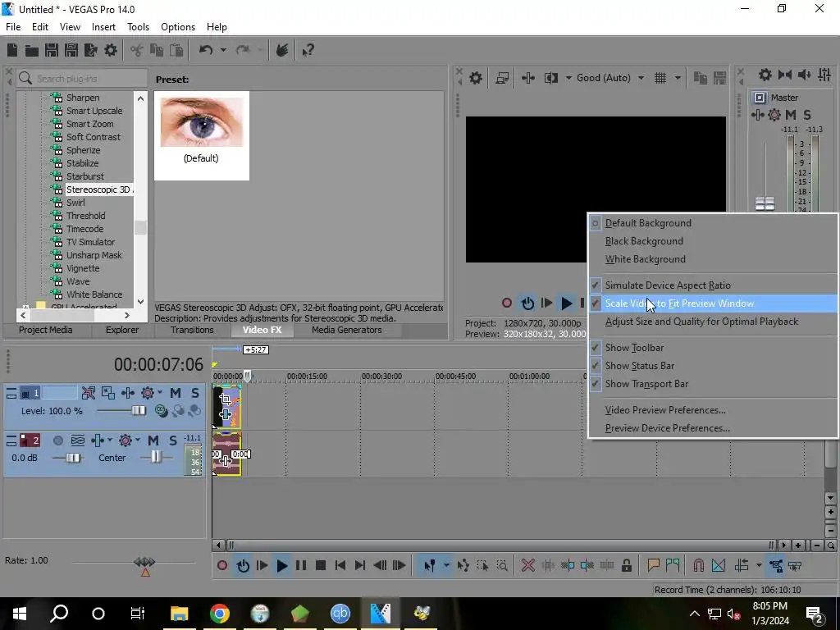The width and height of the screenshot is (840, 630).
Task: Click the Zoom Edit Tool magnifier icon
Action: click(502, 566)
